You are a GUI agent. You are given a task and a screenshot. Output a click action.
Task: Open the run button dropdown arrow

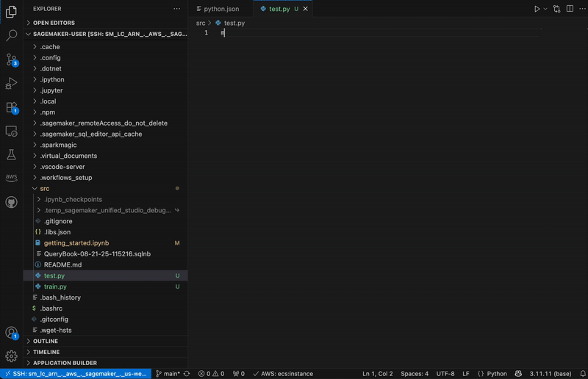(x=545, y=9)
